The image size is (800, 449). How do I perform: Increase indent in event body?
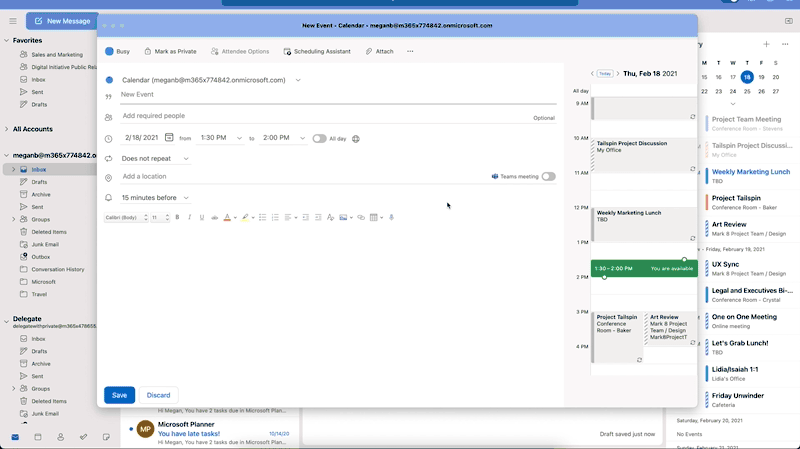tap(318, 217)
